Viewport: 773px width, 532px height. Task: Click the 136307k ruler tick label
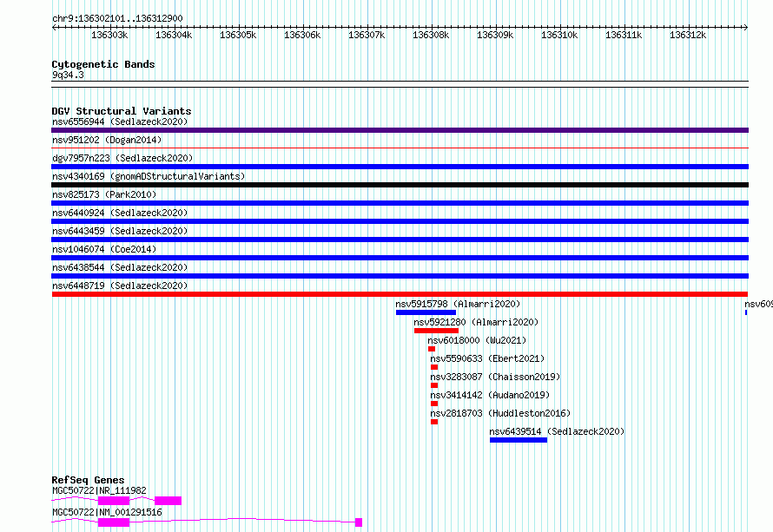tap(367, 35)
